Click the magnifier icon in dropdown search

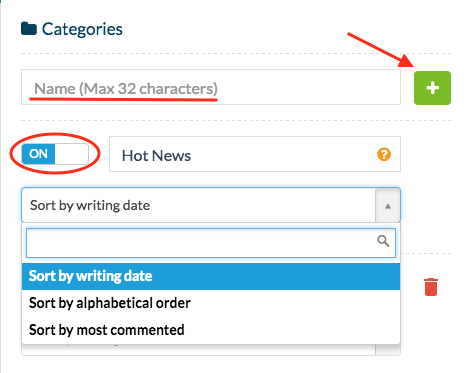click(383, 241)
